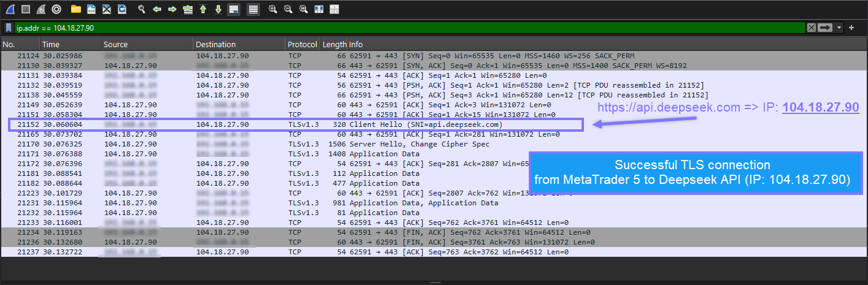Screen dimensions: 868x285
Task: Sort by the Source column header
Action: click(147, 44)
